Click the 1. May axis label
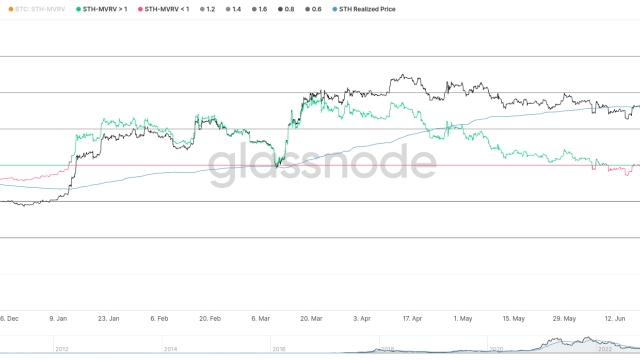The image size is (640, 360). [463, 318]
